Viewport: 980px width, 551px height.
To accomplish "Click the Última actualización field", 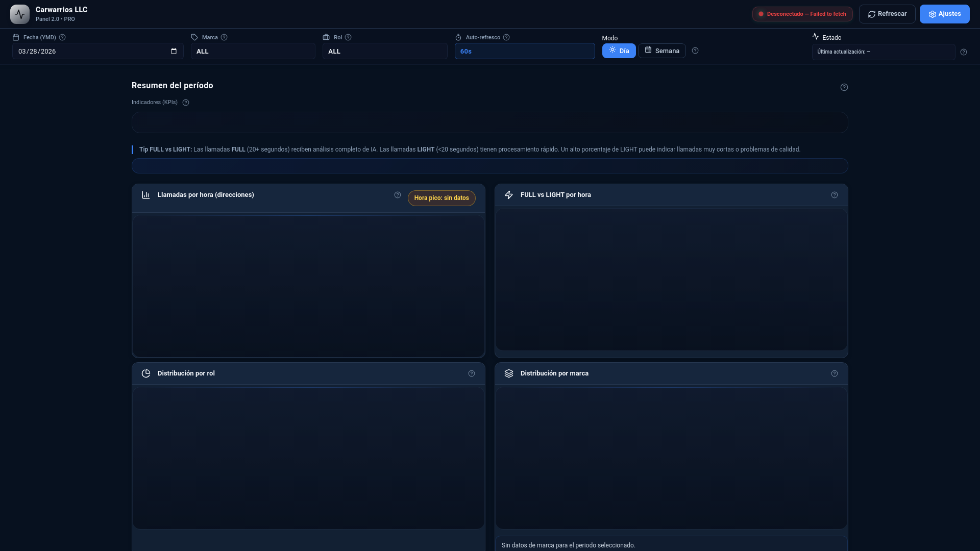I will pos(884,52).
